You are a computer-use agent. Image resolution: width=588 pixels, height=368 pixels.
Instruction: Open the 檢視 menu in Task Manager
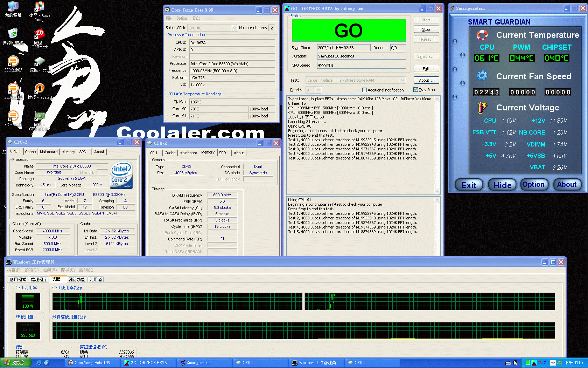pyautogui.click(x=50, y=270)
